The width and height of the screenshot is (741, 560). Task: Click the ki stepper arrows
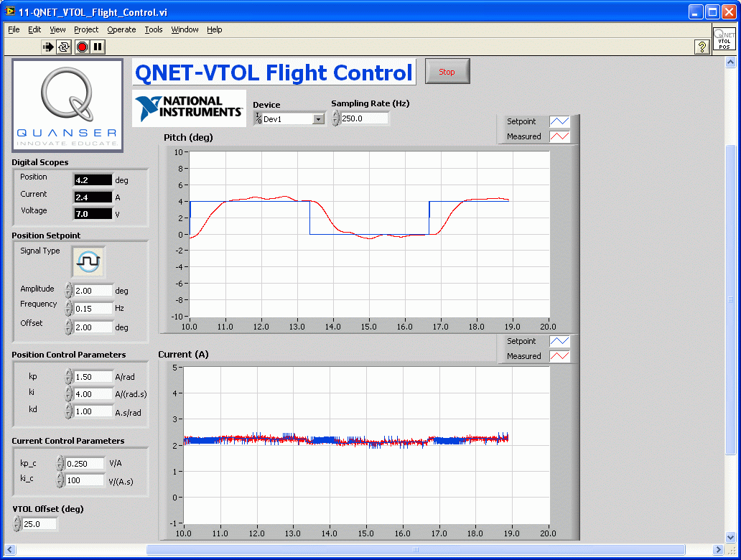pyautogui.click(x=68, y=393)
